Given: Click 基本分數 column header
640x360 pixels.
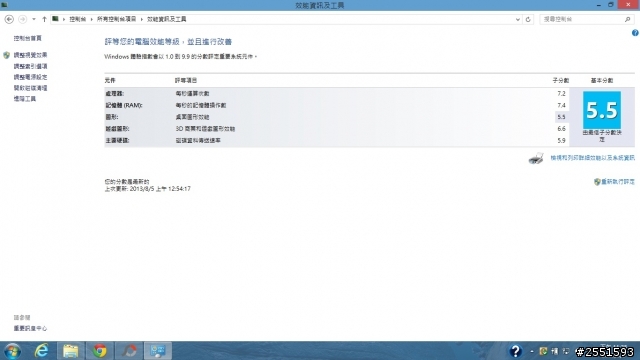Looking at the screenshot, I should pos(602,80).
